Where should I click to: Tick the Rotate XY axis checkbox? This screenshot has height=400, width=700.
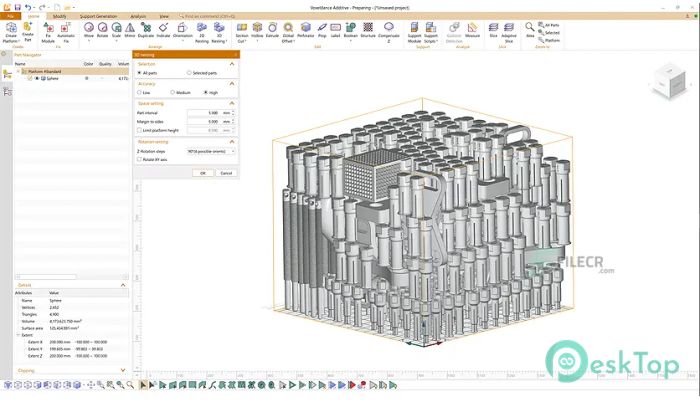(140, 159)
